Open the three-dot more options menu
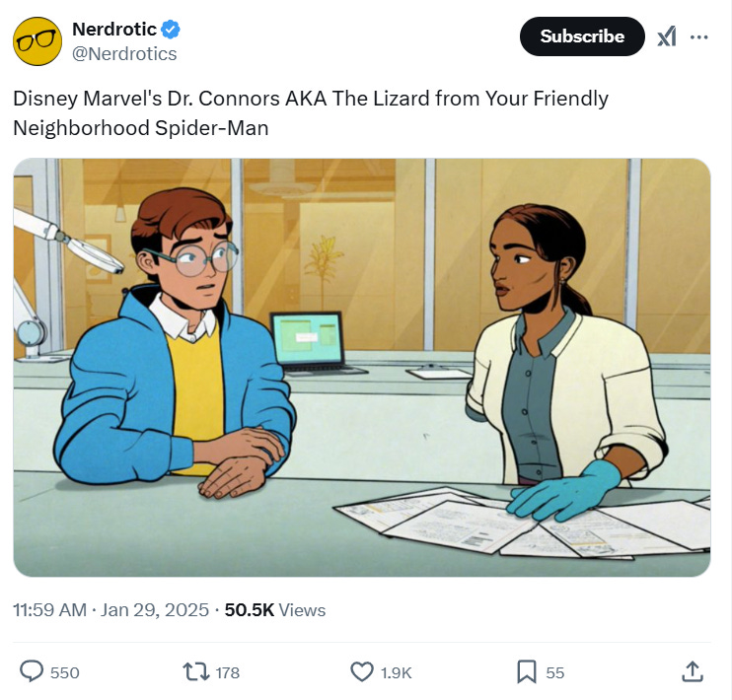The height and width of the screenshot is (700, 732). [x=698, y=36]
